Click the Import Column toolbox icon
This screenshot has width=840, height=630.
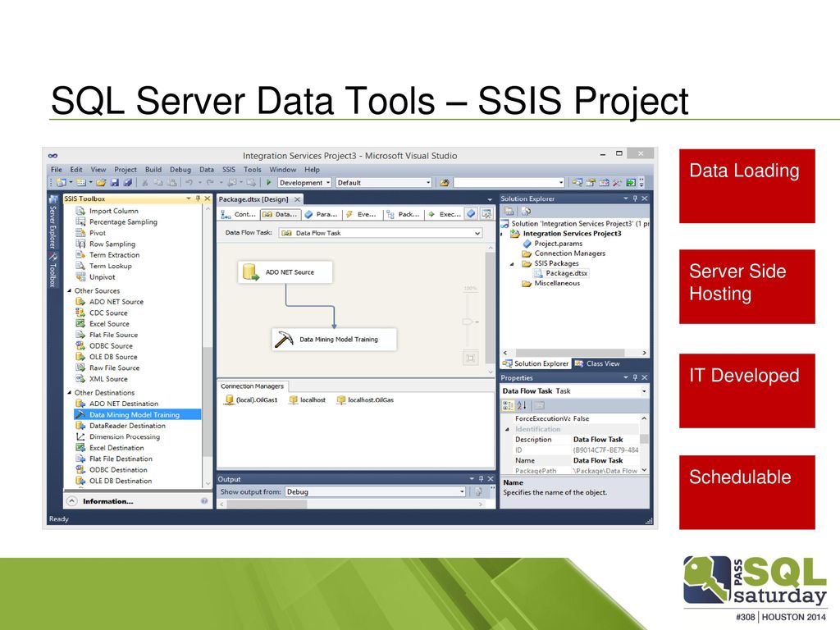(80, 211)
